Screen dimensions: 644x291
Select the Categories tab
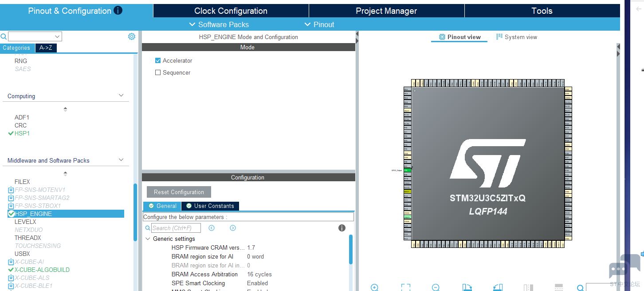pyautogui.click(x=16, y=48)
